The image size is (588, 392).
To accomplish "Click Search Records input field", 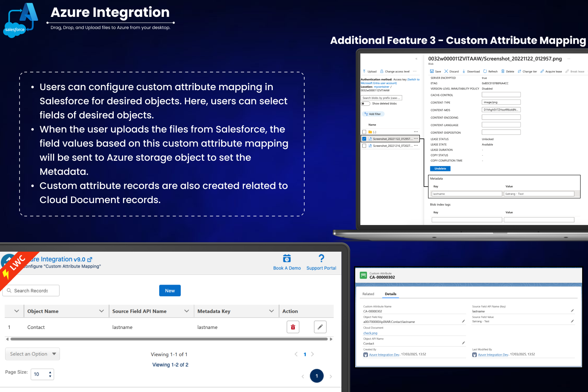I will click(x=31, y=290).
